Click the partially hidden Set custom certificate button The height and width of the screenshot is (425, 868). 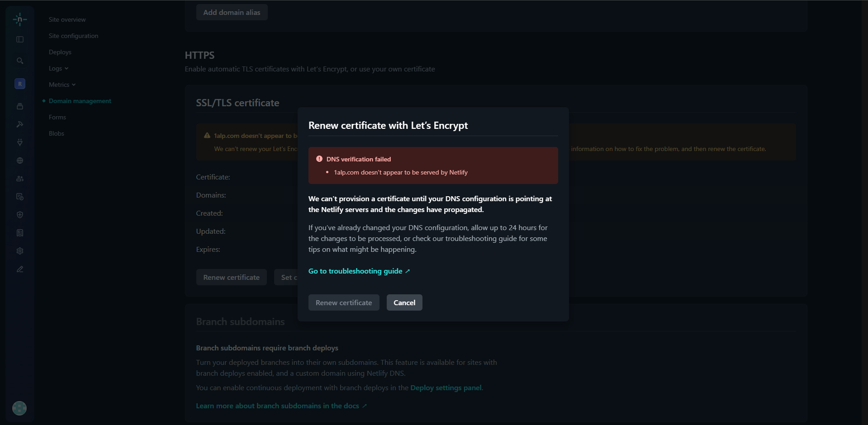tap(286, 277)
